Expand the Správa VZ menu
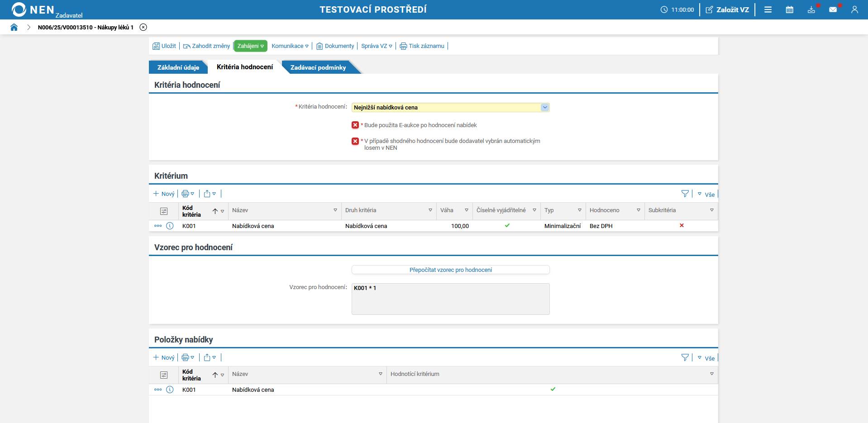 [x=377, y=46]
